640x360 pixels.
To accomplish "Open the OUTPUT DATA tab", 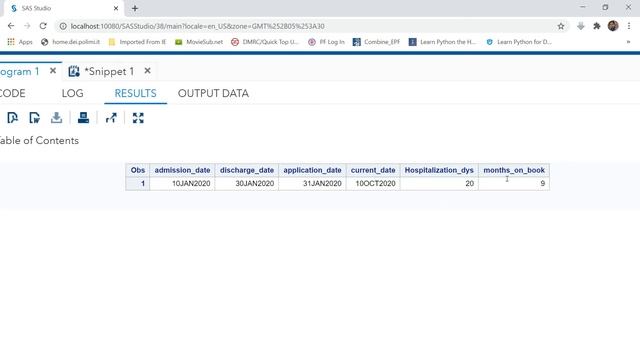I will [213, 93].
